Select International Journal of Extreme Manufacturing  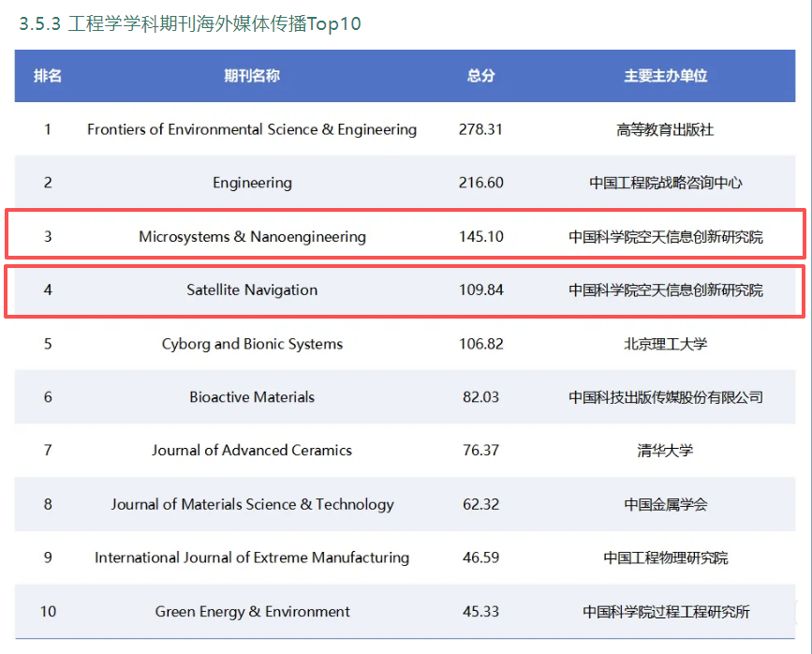(252, 557)
